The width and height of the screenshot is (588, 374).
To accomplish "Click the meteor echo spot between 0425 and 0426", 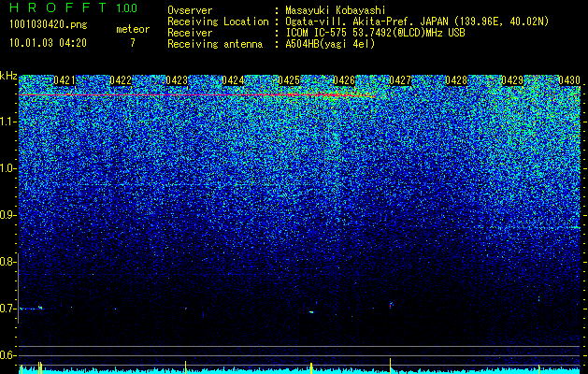I will 311,311.
